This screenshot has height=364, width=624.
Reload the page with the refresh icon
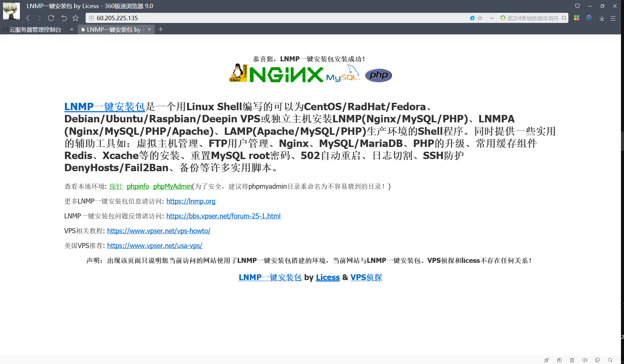51,18
